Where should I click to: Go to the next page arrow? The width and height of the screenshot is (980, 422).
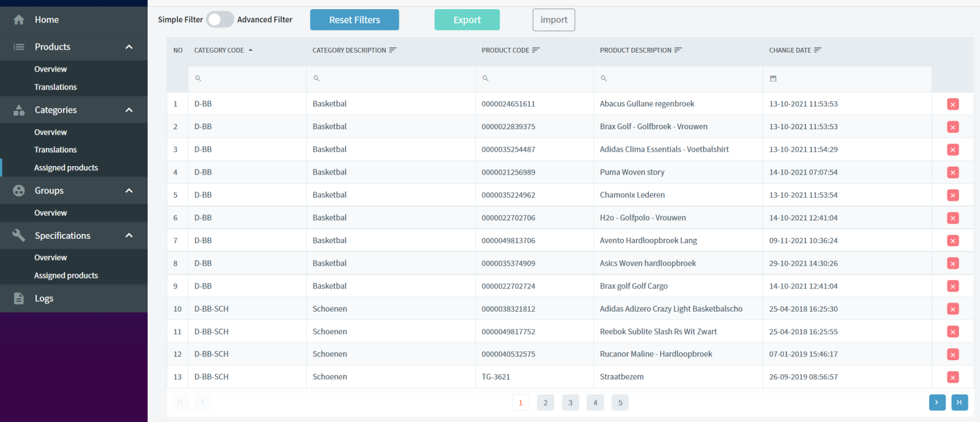937,402
